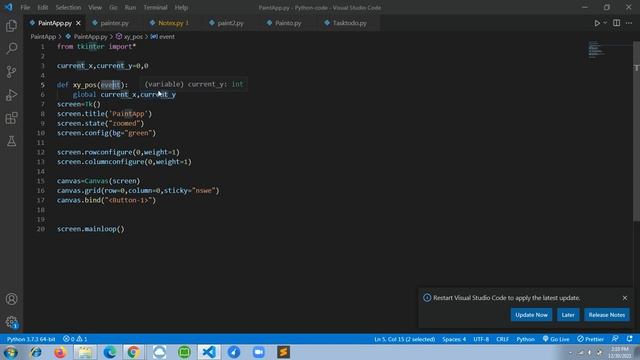Open the Extensions view
Screen dimensions: 640x360
click(11, 118)
